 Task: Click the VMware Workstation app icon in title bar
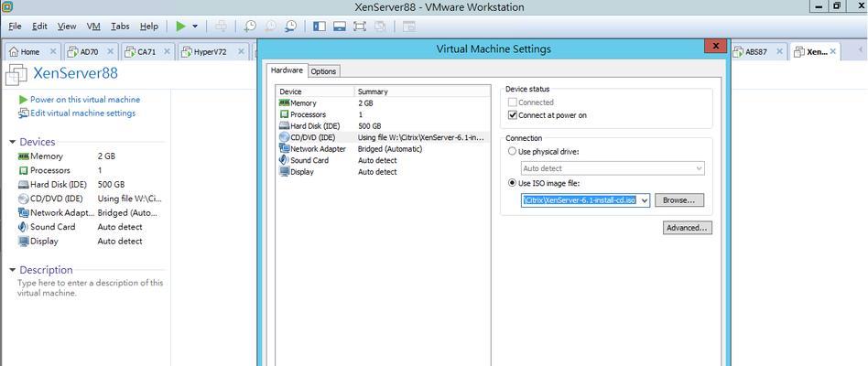tap(6, 6)
